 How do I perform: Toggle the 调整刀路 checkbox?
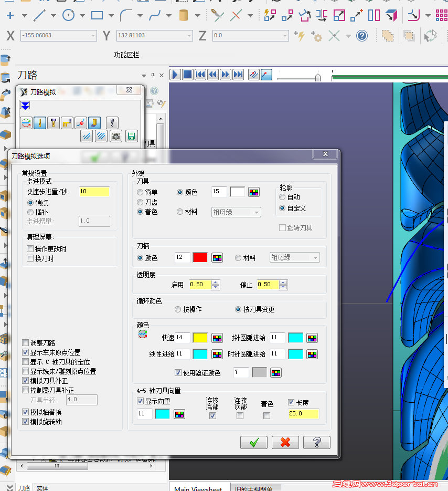[26, 342]
